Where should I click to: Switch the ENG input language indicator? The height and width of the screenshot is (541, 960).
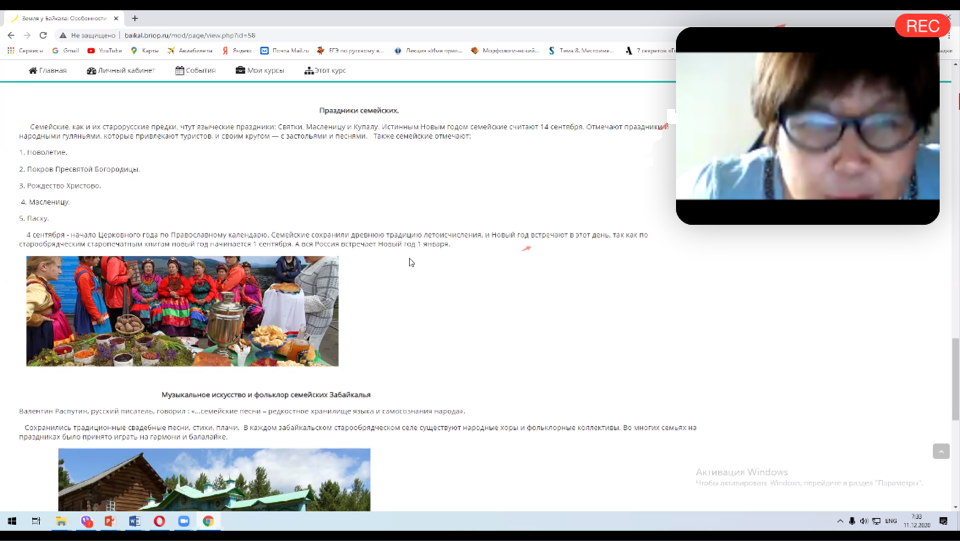pos(891,521)
